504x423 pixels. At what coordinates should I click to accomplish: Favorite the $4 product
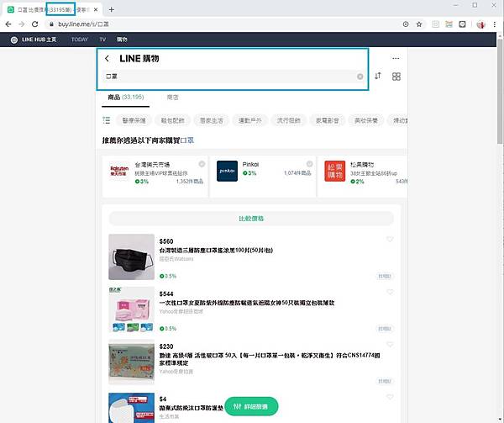(x=390, y=397)
